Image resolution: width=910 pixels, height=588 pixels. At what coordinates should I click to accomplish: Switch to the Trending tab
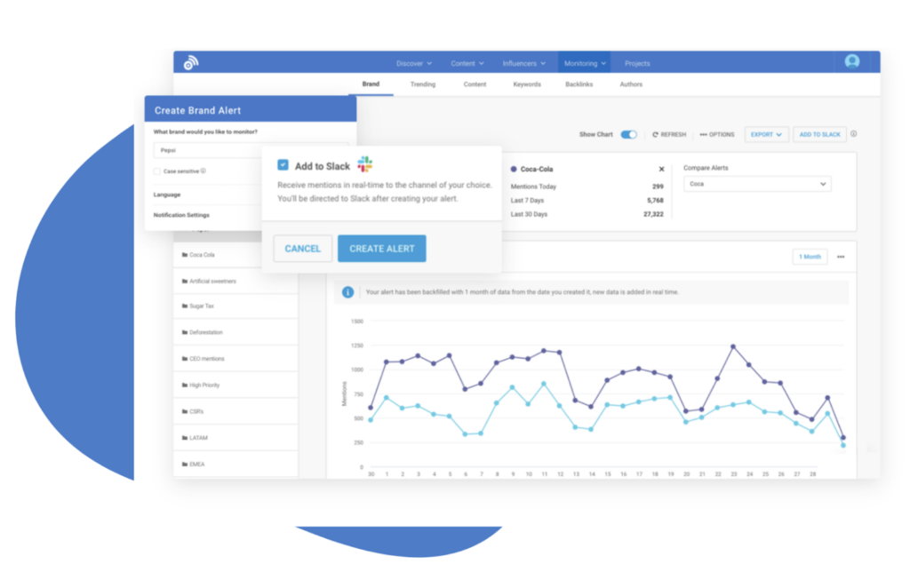[422, 84]
